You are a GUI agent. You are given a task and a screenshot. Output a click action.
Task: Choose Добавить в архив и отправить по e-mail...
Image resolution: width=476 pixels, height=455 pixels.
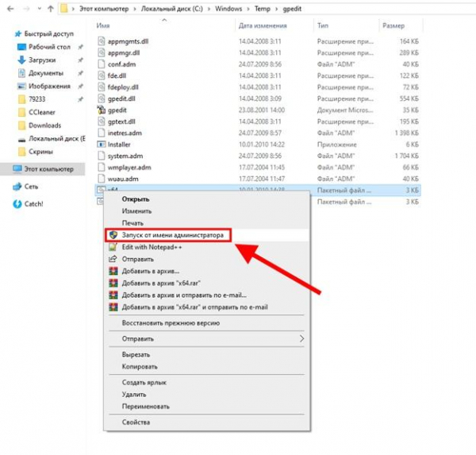(x=184, y=295)
